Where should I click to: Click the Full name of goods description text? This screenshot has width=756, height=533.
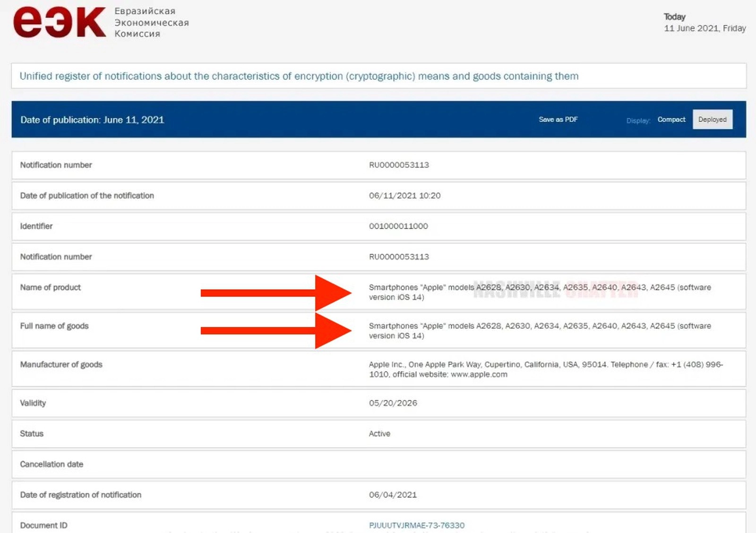(540, 331)
